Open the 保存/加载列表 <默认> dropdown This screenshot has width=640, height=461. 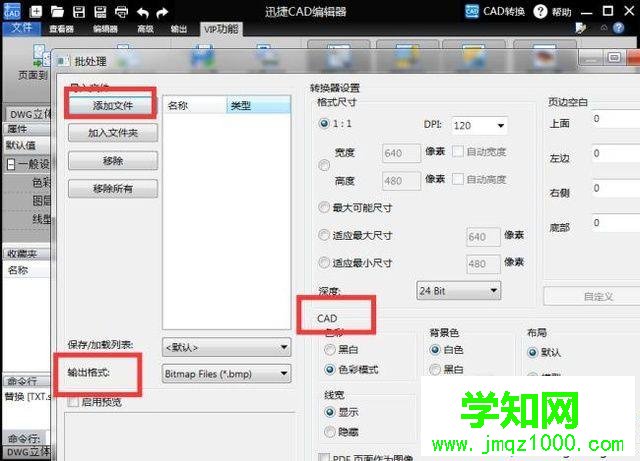pyautogui.click(x=227, y=347)
